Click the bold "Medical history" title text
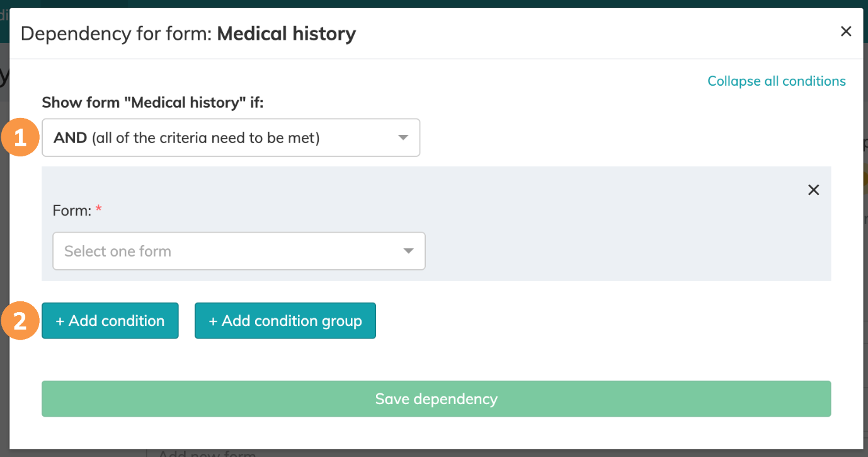The height and width of the screenshot is (457, 868). click(x=287, y=33)
